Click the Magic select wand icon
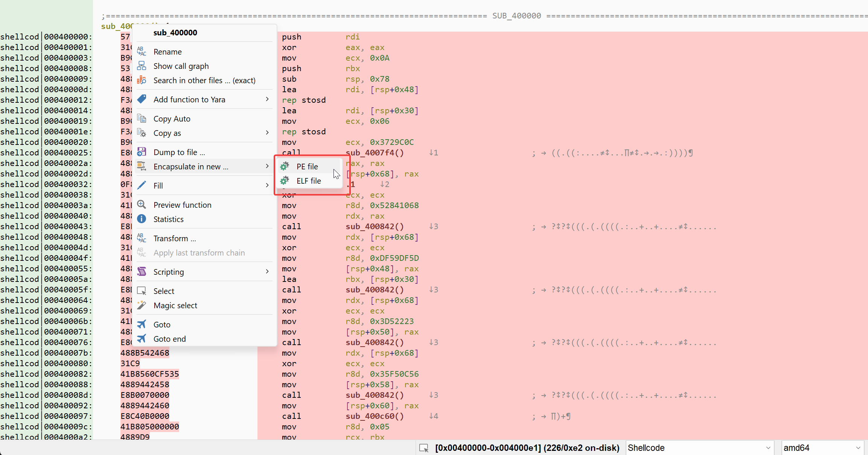This screenshot has width=868, height=455. pyautogui.click(x=142, y=305)
